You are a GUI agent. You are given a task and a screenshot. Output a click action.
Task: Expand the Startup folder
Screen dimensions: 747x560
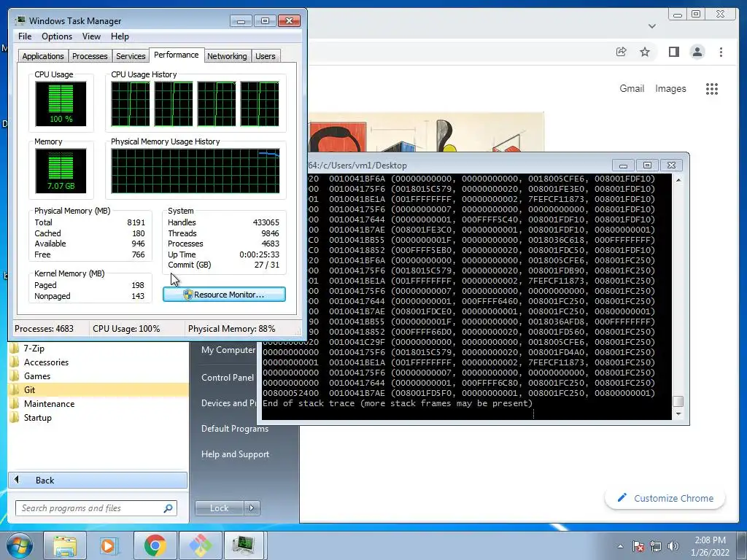point(38,417)
